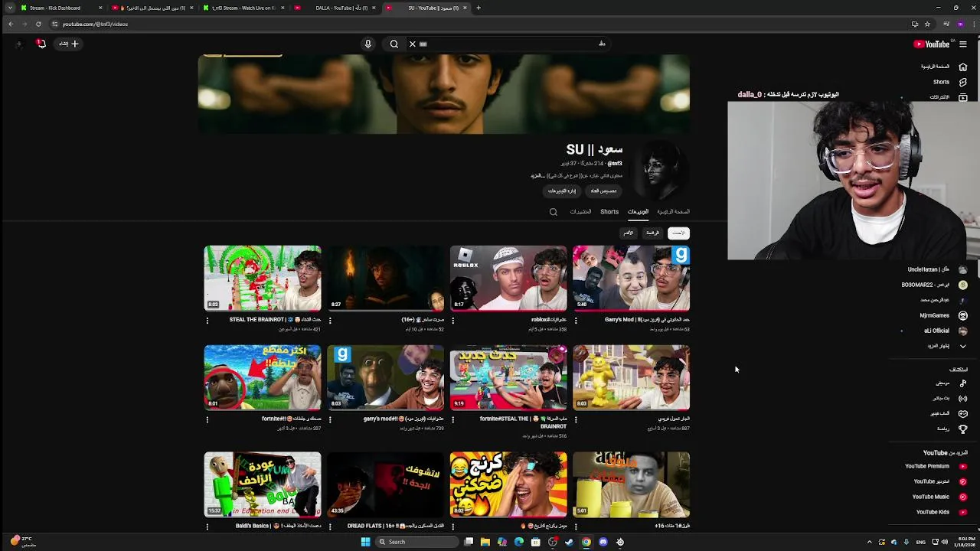Click the Manage videos button

(x=562, y=191)
